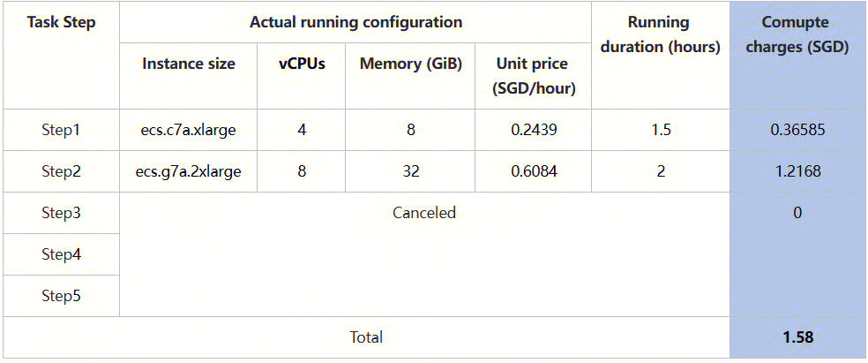868x363 pixels.
Task: Click the Compute charges (SGD) header
Action: click(x=797, y=34)
